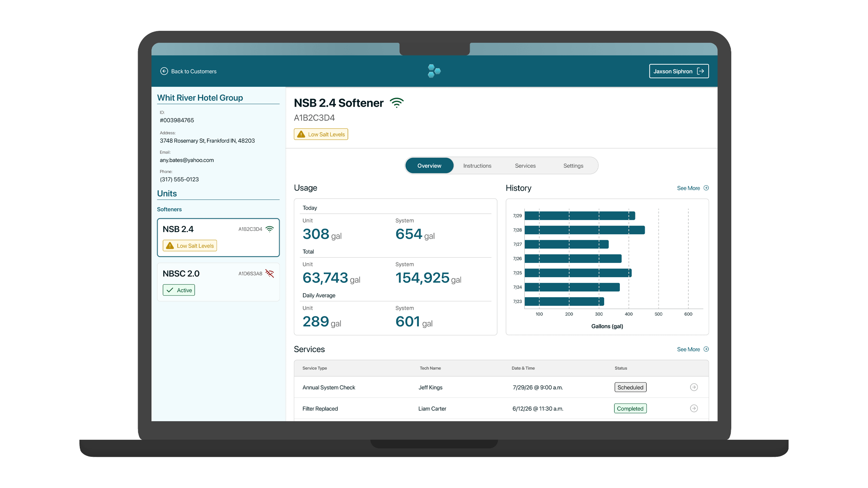Select the NBSC 2.0 unit card
Screen dimensions: 868x488
tap(218, 282)
